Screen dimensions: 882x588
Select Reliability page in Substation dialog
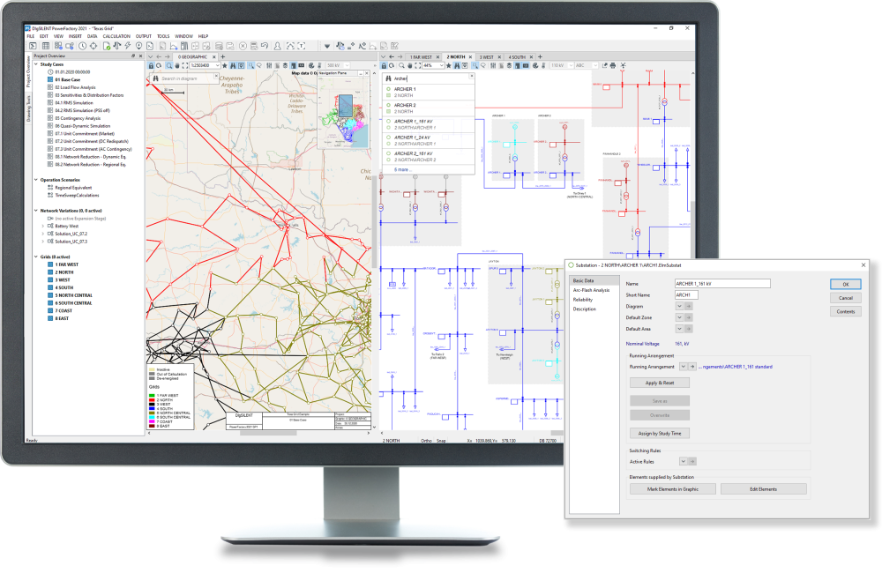tap(583, 300)
